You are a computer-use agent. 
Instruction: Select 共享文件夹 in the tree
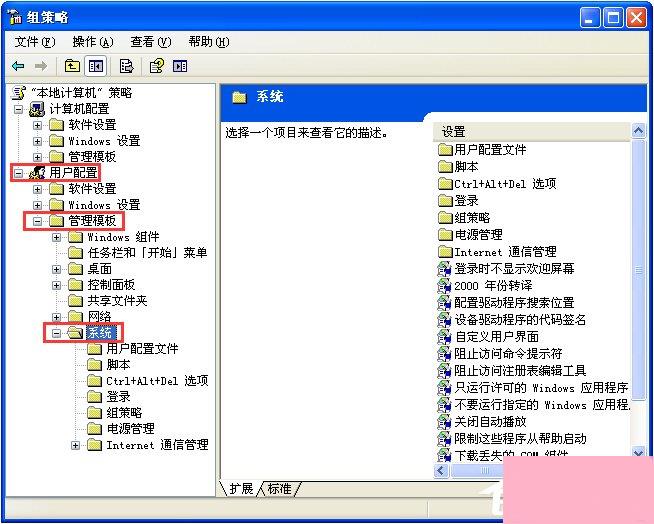pos(117,301)
